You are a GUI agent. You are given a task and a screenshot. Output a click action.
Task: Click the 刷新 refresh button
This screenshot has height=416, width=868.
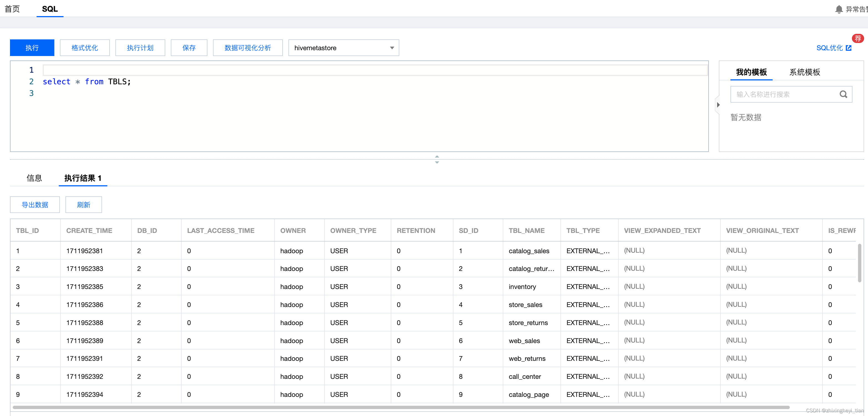[83, 205]
